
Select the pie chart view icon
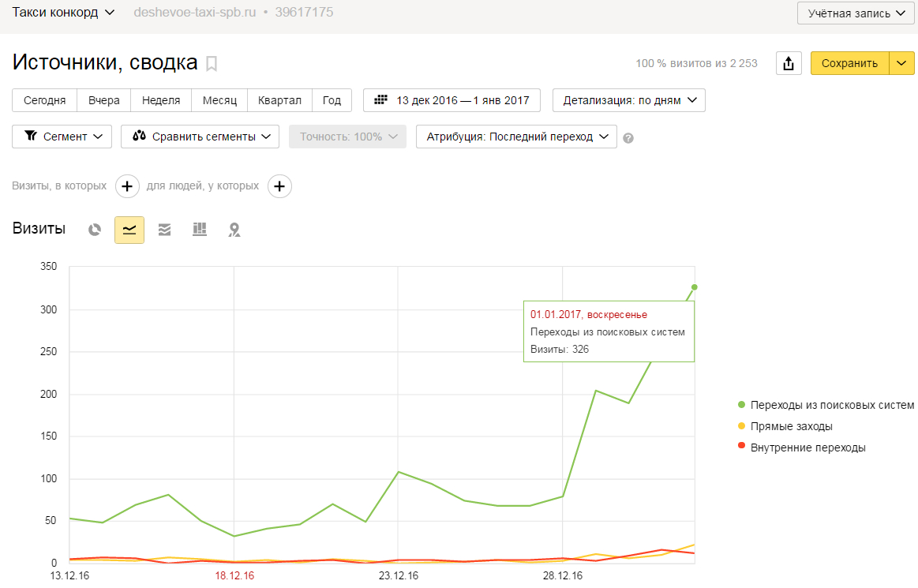pyautogui.click(x=95, y=230)
